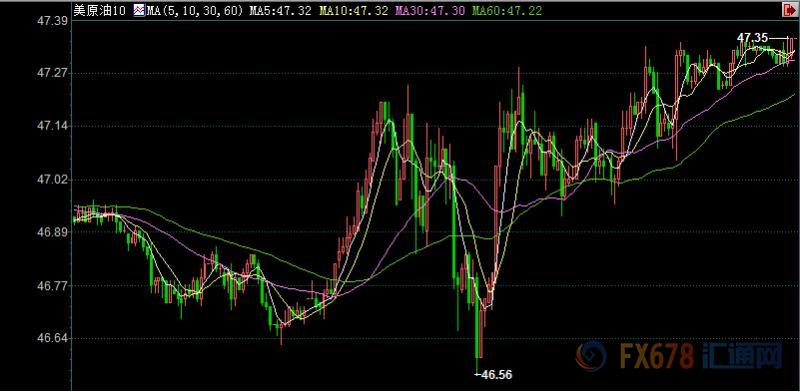Click the MA indicator chart icon

140,10
